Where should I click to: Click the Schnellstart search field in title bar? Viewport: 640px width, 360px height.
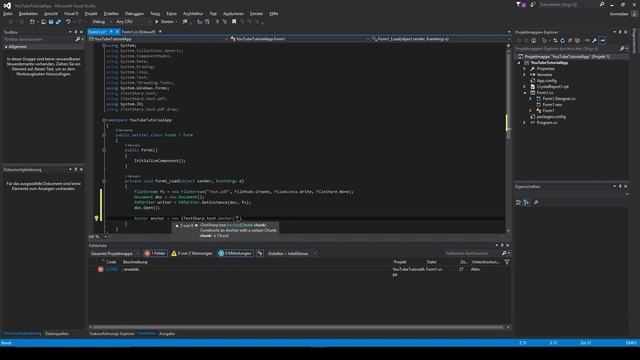(x=569, y=4)
